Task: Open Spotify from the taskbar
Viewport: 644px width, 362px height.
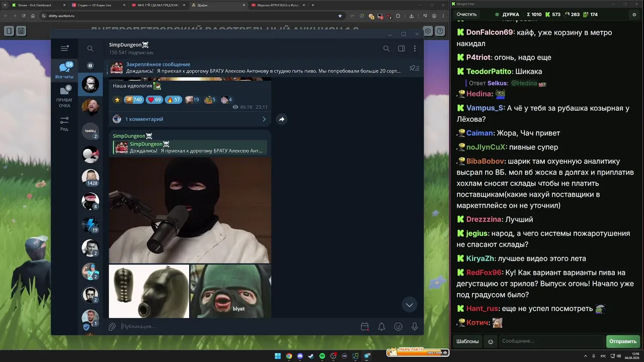Action: point(322,356)
